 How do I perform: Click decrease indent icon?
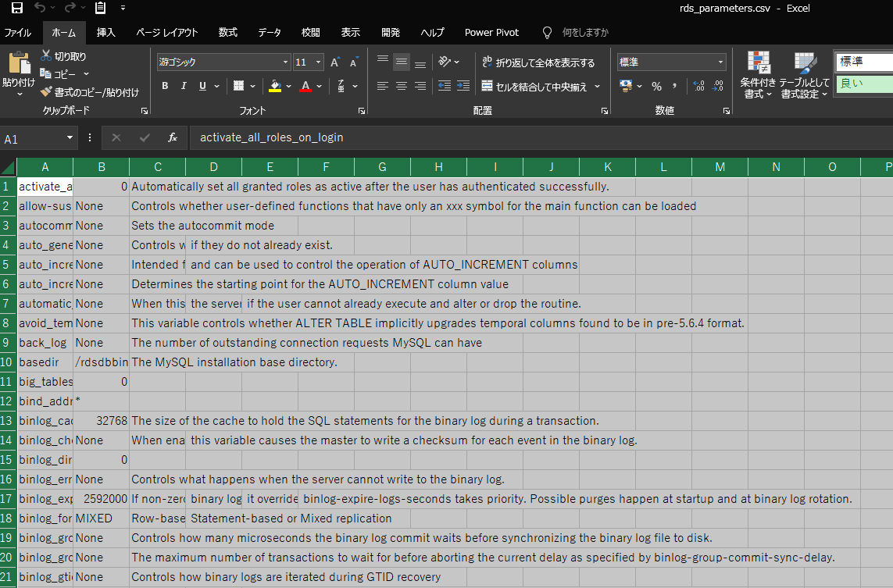click(x=445, y=86)
